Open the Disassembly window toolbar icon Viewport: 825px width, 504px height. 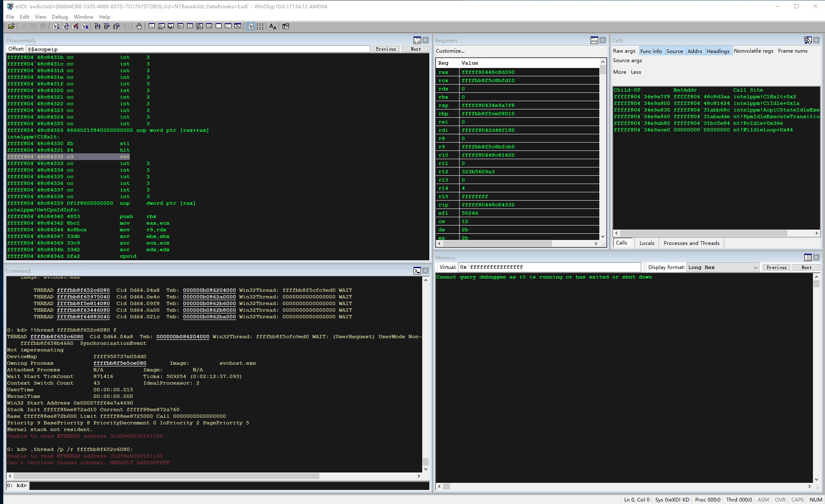point(209,27)
